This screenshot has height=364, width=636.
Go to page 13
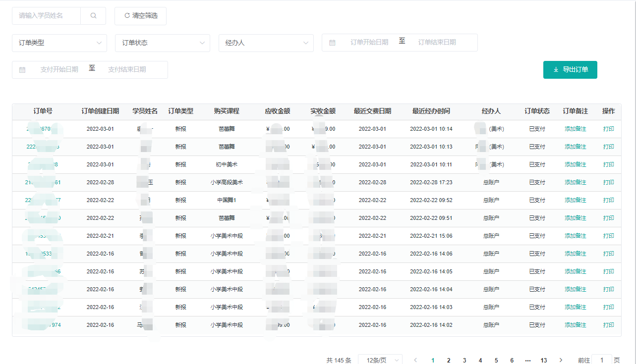(x=544, y=360)
